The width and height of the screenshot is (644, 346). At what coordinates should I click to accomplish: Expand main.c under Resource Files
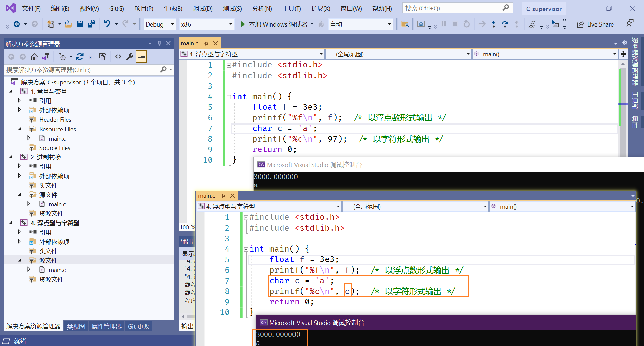(29, 138)
